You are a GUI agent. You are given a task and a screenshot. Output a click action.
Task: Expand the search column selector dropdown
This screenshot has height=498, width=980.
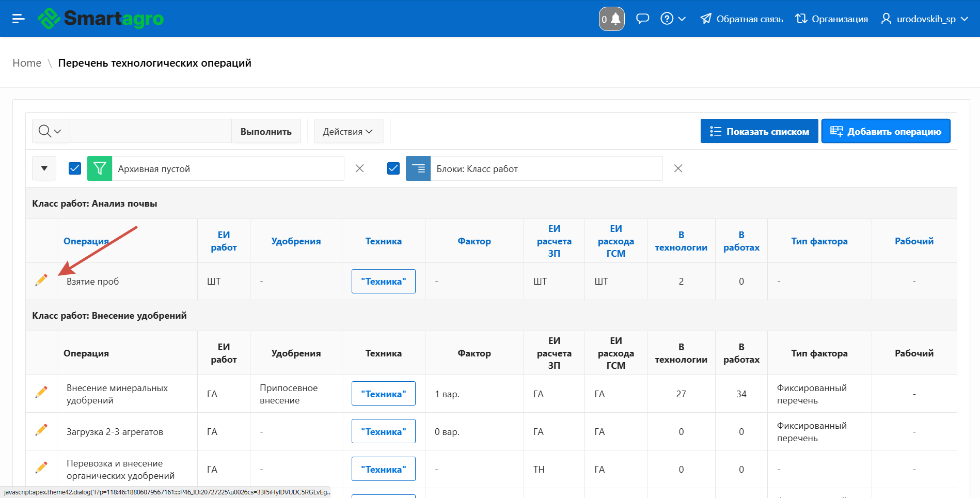tap(51, 131)
